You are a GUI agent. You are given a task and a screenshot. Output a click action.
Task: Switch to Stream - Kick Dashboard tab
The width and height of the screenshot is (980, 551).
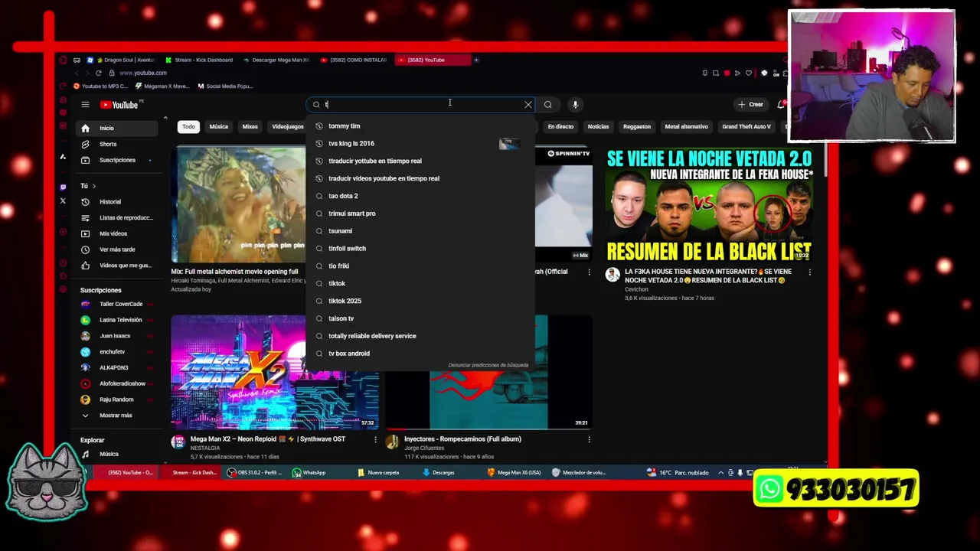point(200,60)
